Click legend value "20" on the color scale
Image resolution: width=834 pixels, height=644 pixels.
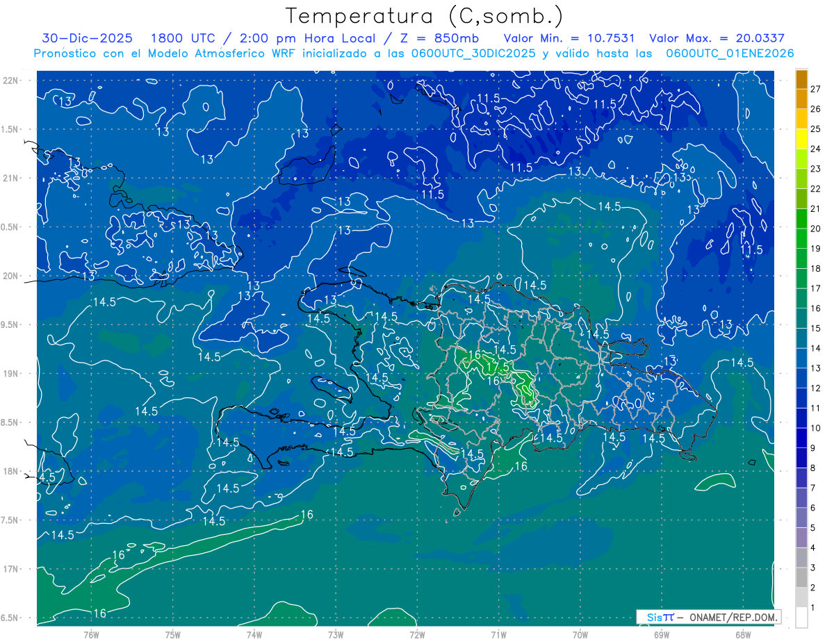(x=815, y=229)
